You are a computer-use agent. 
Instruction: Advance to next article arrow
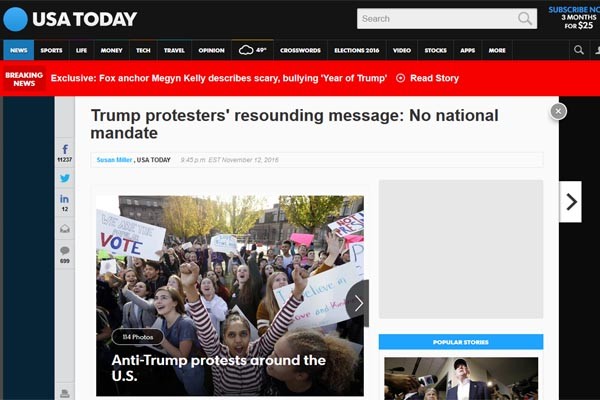[x=571, y=202]
